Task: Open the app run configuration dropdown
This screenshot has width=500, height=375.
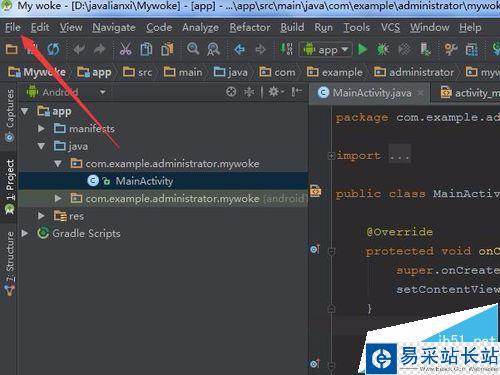Action: pyautogui.click(x=325, y=50)
